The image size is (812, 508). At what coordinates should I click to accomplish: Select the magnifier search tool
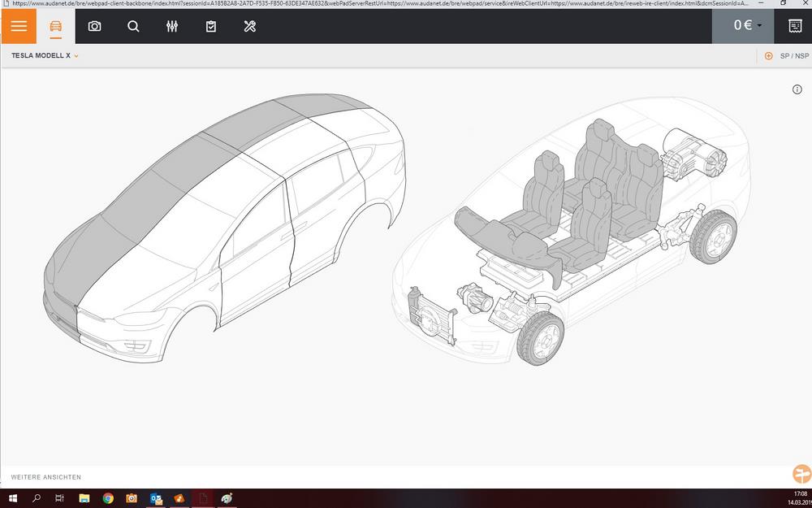(x=133, y=26)
